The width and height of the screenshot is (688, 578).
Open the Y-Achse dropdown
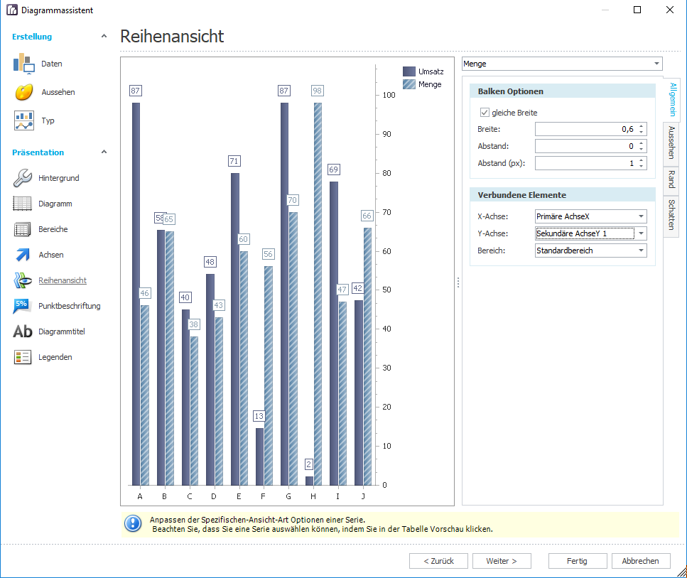[x=641, y=233]
